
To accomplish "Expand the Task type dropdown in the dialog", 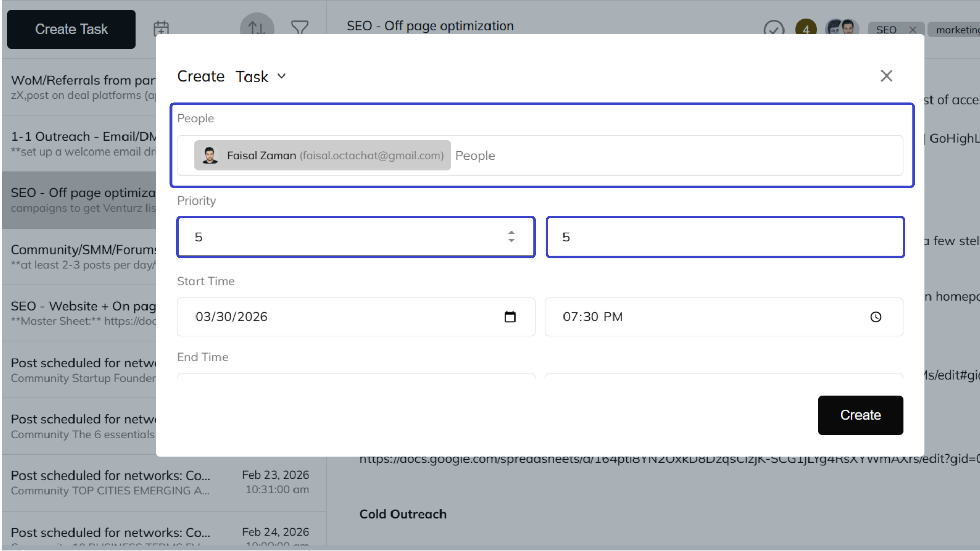I will [281, 76].
